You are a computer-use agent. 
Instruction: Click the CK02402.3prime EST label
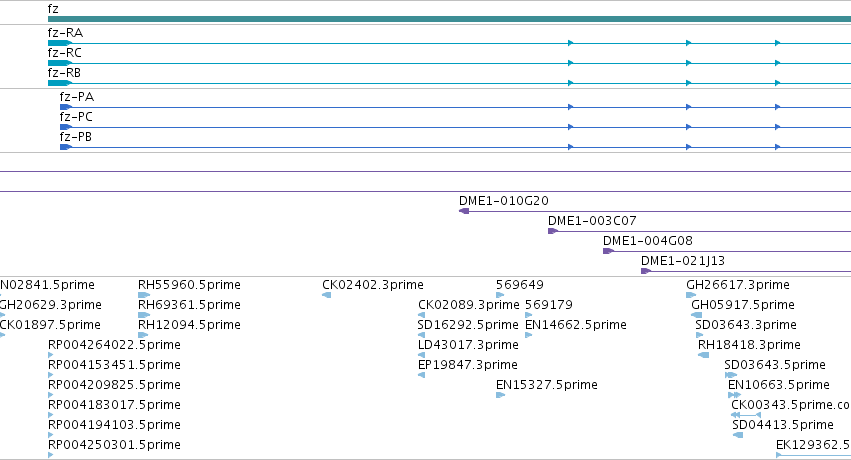(373, 285)
